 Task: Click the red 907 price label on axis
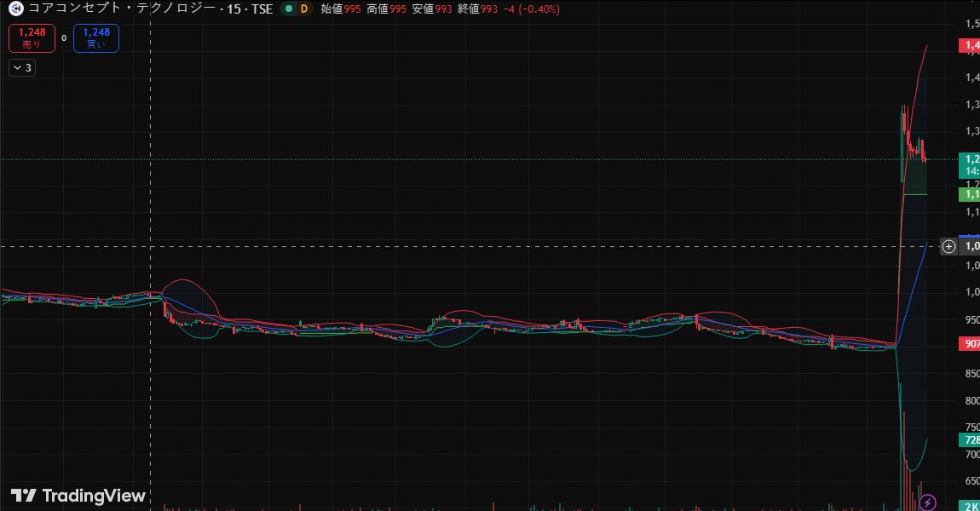pos(970,343)
